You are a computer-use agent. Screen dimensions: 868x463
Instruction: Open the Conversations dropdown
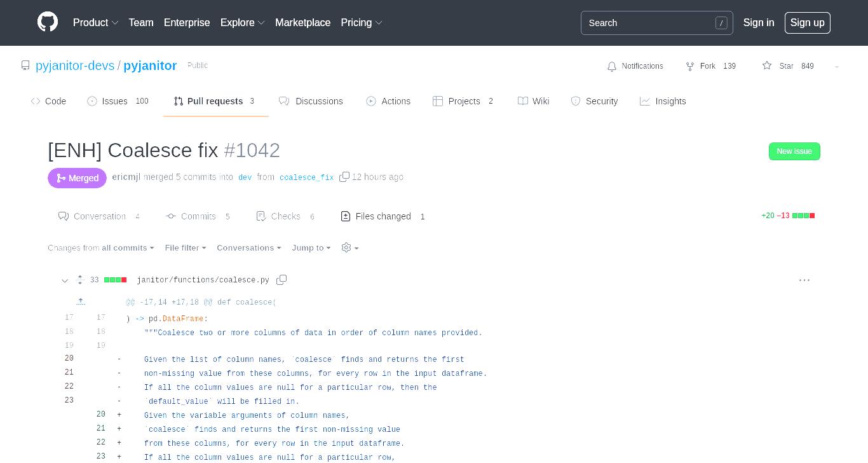click(x=249, y=248)
